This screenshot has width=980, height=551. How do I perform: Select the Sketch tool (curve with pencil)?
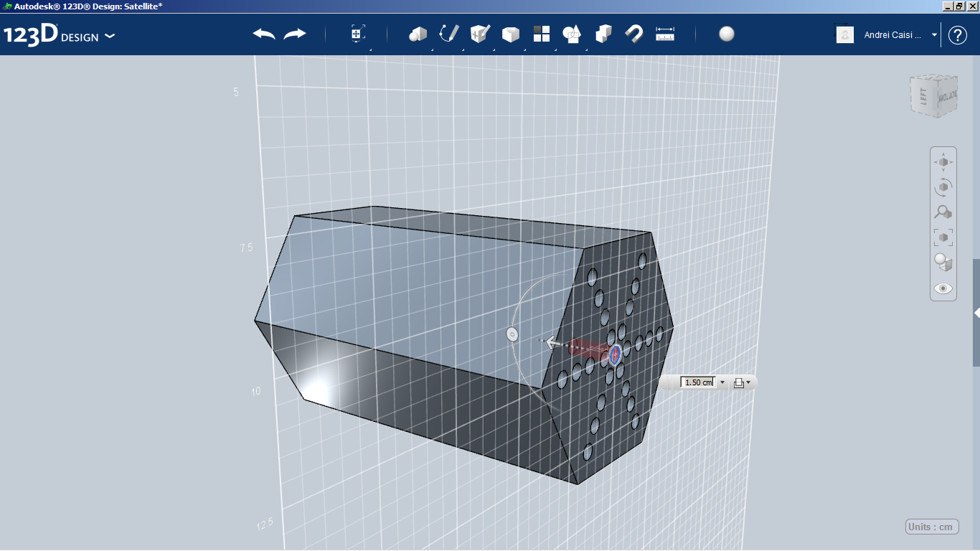pyautogui.click(x=449, y=34)
